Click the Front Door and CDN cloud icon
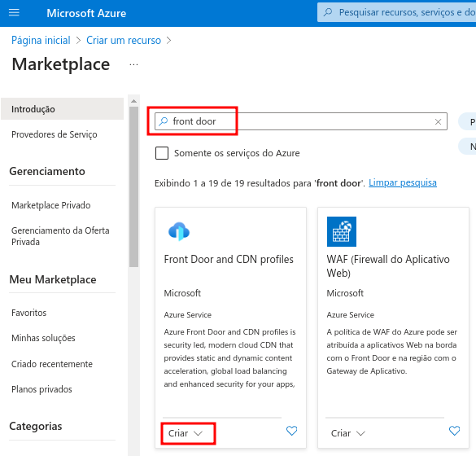The width and height of the screenshot is (476, 456). 179,231
